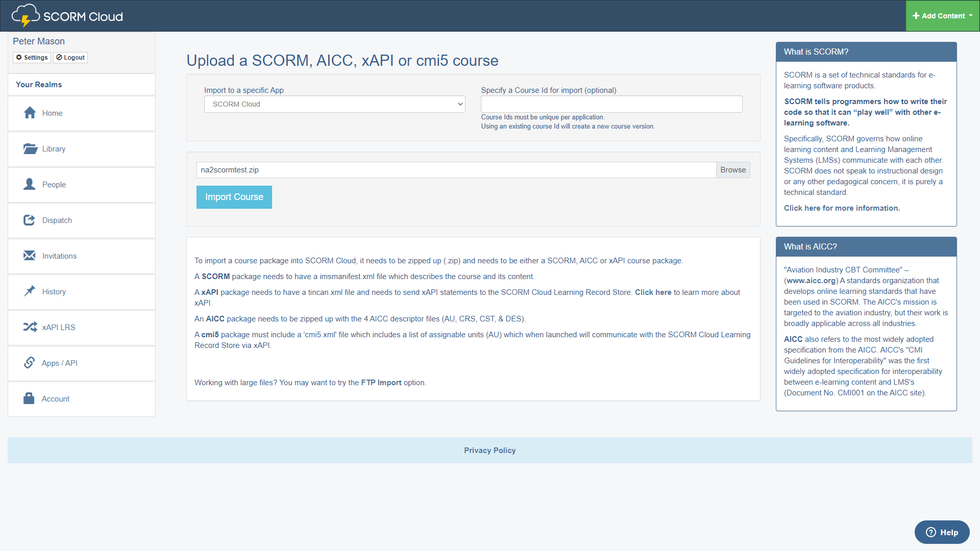Click the na2scormtest.zip file field
The height and width of the screenshot is (551, 980).
tap(456, 170)
